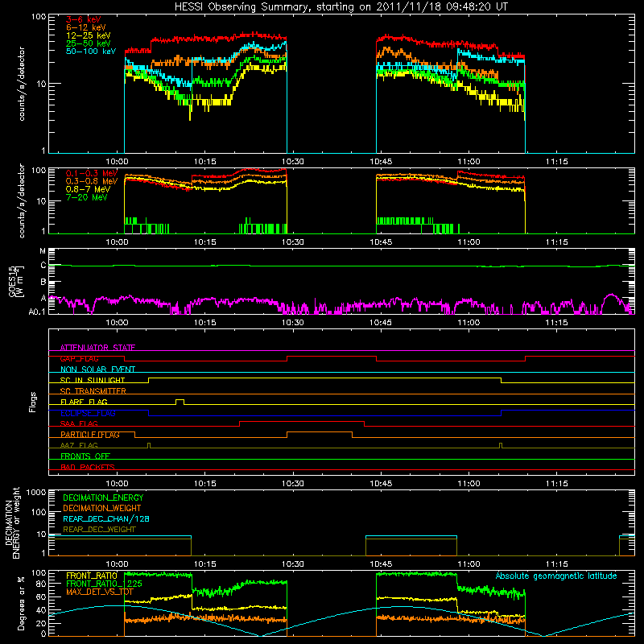
Task: Click the FRONT_RATIO_1225 legend label
Action: click(x=104, y=584)
